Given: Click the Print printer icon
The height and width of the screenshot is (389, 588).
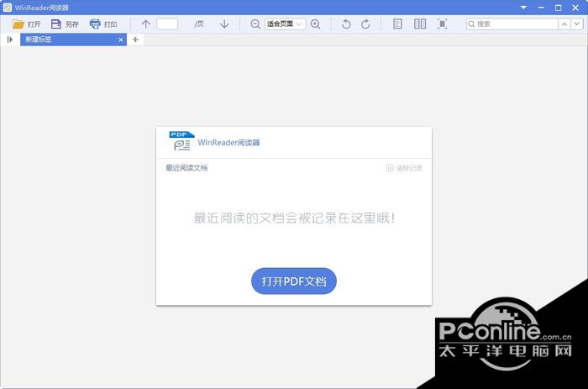Looking at the screenshot, I should (x=95, y=24).
